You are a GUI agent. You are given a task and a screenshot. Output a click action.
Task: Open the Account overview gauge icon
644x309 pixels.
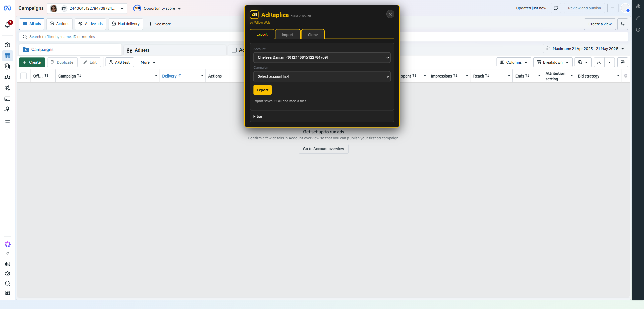tap(7, 45)
